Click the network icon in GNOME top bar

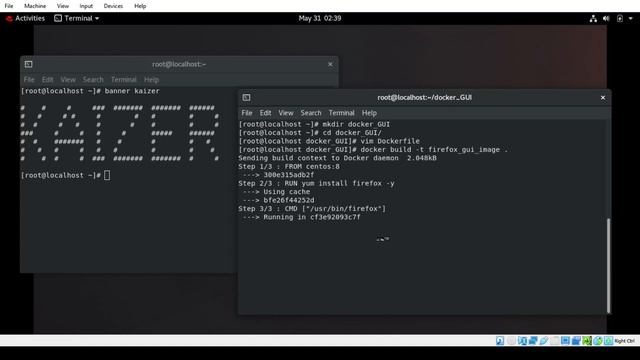(x=593, y=18)
